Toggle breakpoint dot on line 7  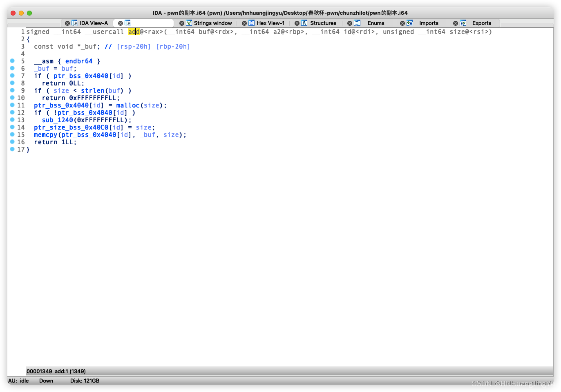12,75
